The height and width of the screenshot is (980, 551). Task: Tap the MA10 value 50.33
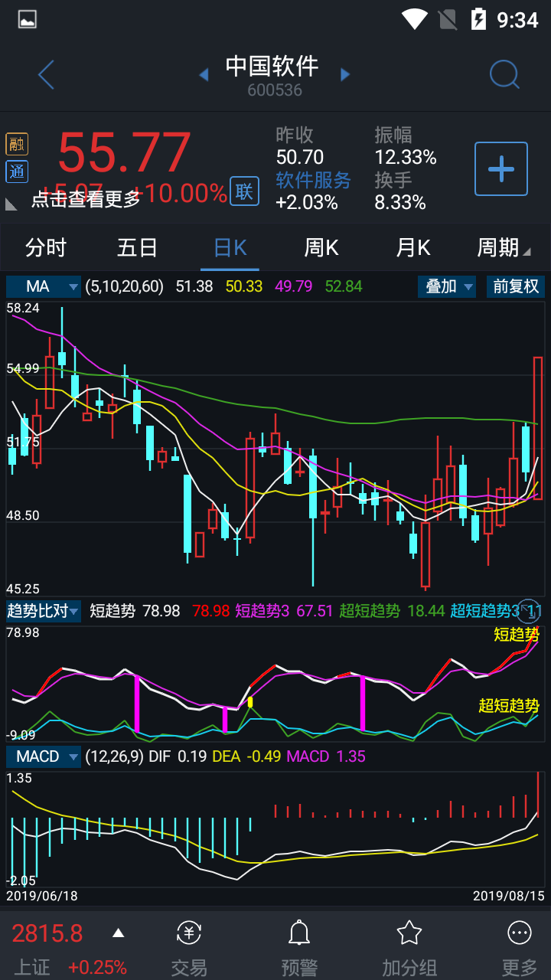(244, 286)
